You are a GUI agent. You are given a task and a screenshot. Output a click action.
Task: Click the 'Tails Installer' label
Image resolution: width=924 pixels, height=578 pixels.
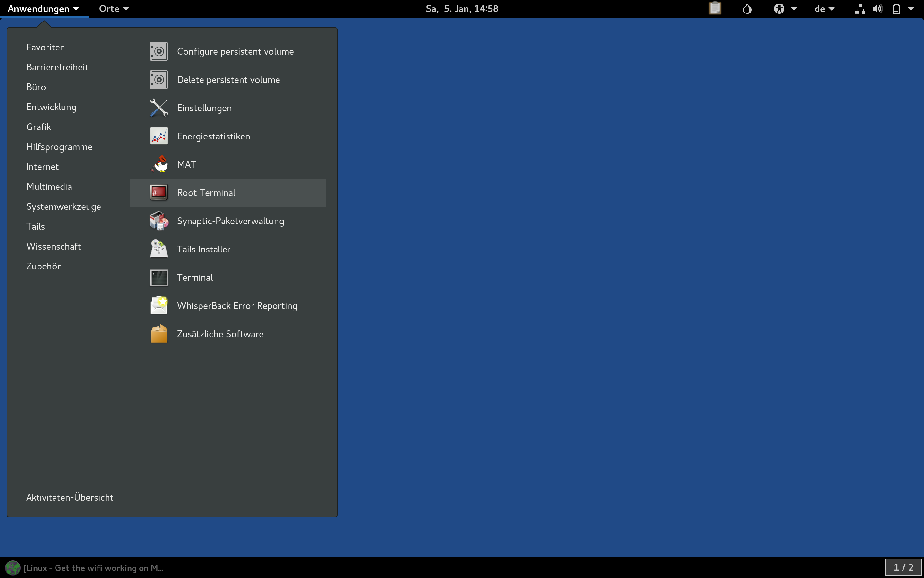203,249
